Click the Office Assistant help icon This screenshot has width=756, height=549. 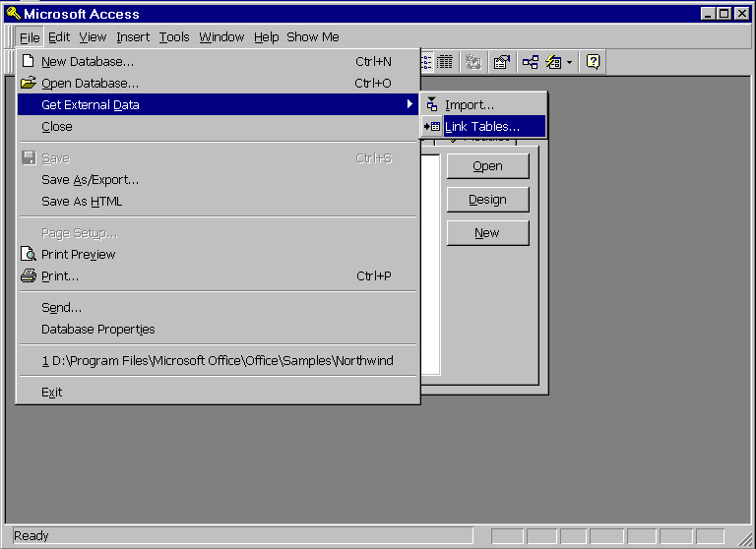(593, 62)
